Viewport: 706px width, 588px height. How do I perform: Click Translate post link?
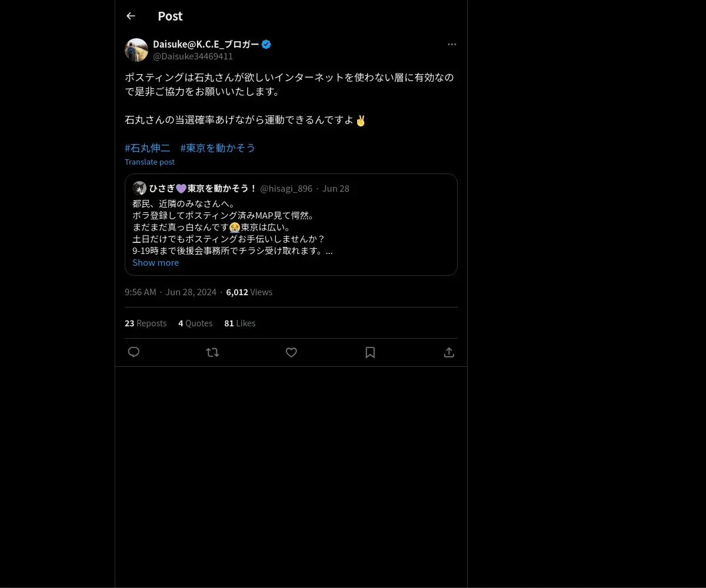(149, 162)
